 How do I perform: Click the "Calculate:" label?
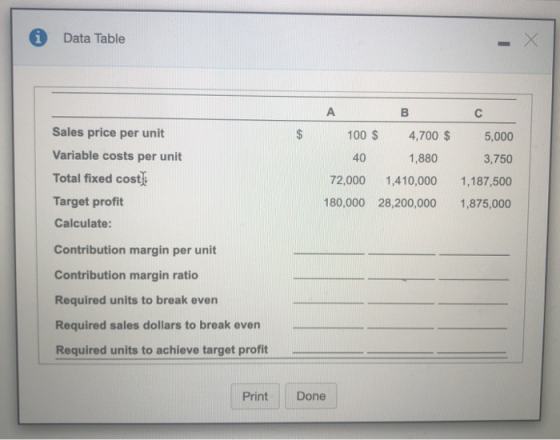click(83, 224)
